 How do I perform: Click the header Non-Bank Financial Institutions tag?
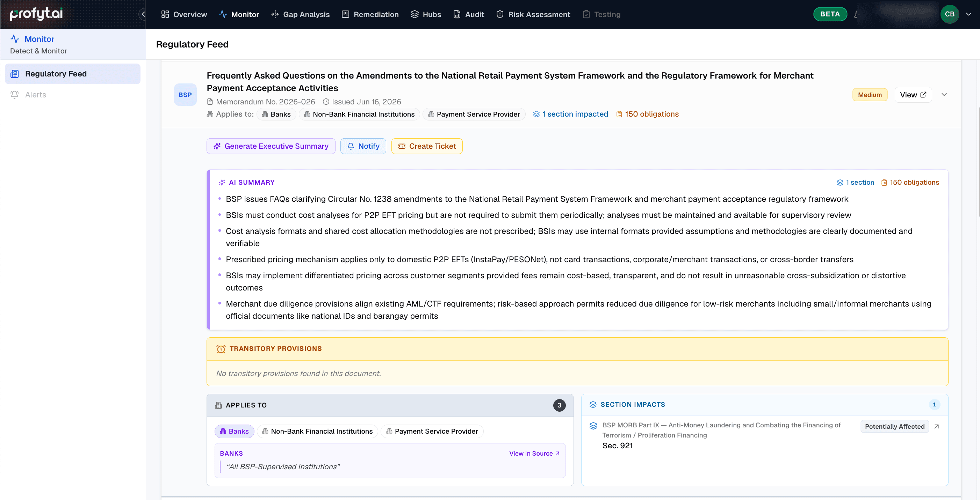359,114
